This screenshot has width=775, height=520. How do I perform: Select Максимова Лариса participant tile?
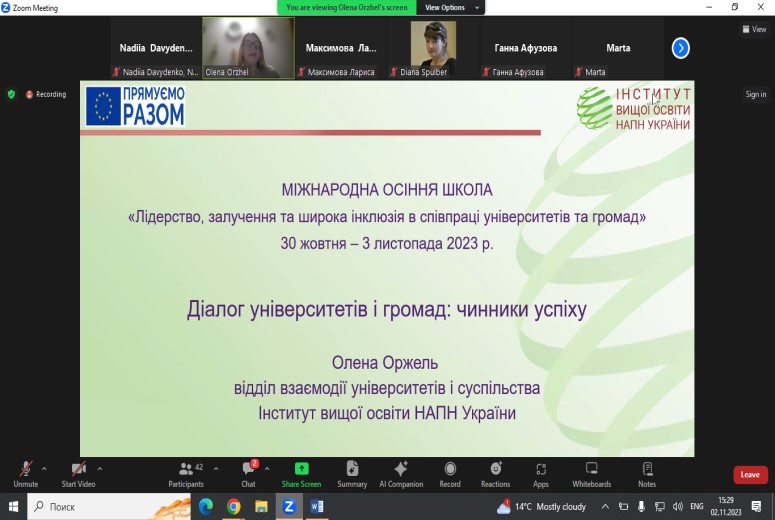[341, 48]
